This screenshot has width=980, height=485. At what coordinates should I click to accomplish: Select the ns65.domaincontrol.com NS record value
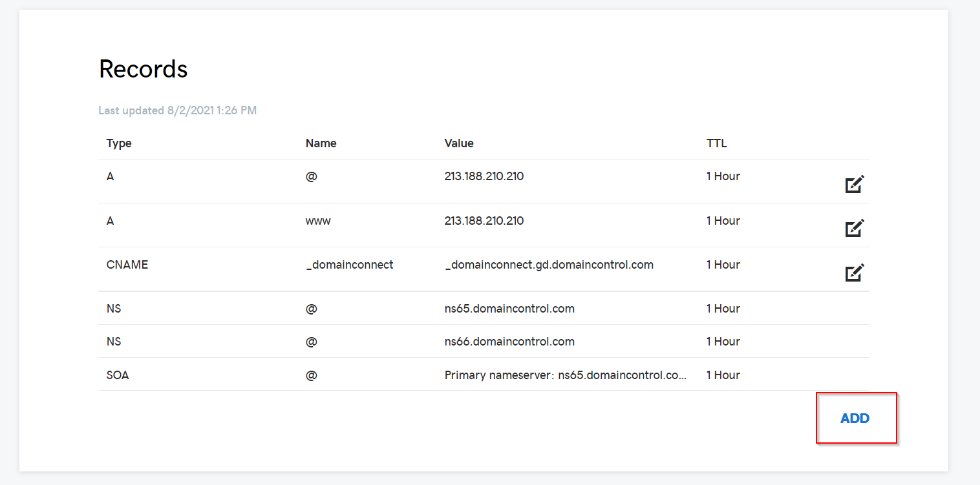coord(509,309)
